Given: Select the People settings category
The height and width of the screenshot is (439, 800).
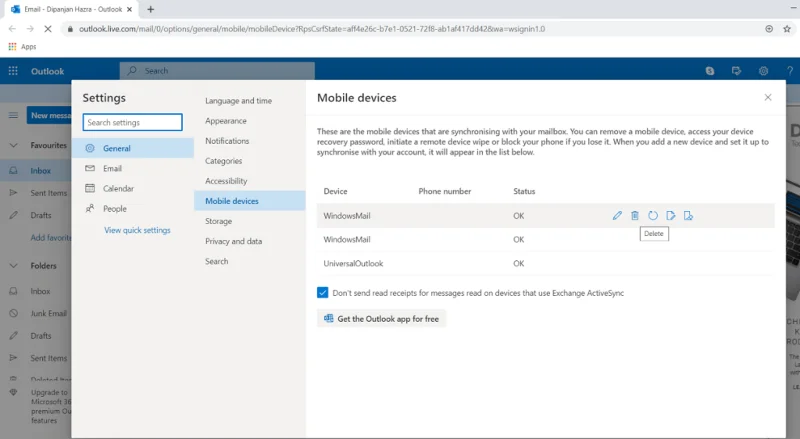Looking at the screenshot, I should click(133, 208).
